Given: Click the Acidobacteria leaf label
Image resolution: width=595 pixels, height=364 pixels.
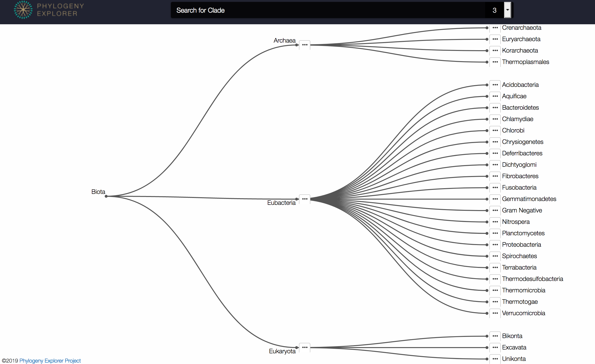Looking at the screenshot, I should [520, 85].
